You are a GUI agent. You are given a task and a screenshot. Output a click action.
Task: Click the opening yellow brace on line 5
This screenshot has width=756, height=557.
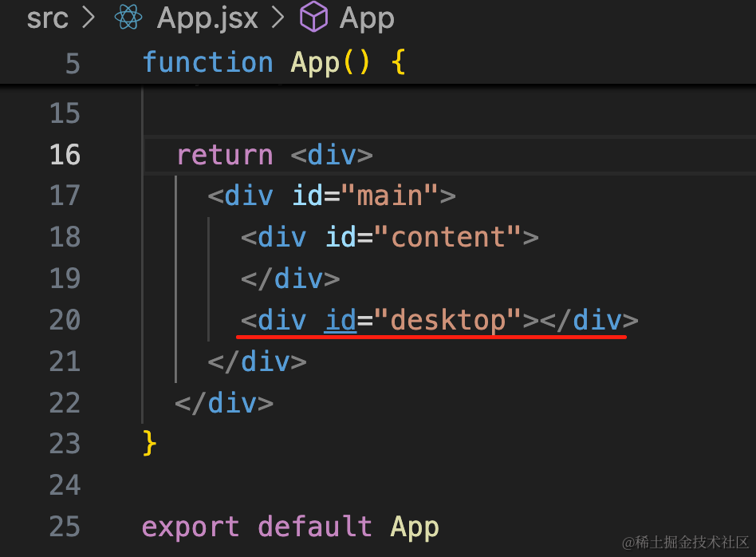(398, 63)
